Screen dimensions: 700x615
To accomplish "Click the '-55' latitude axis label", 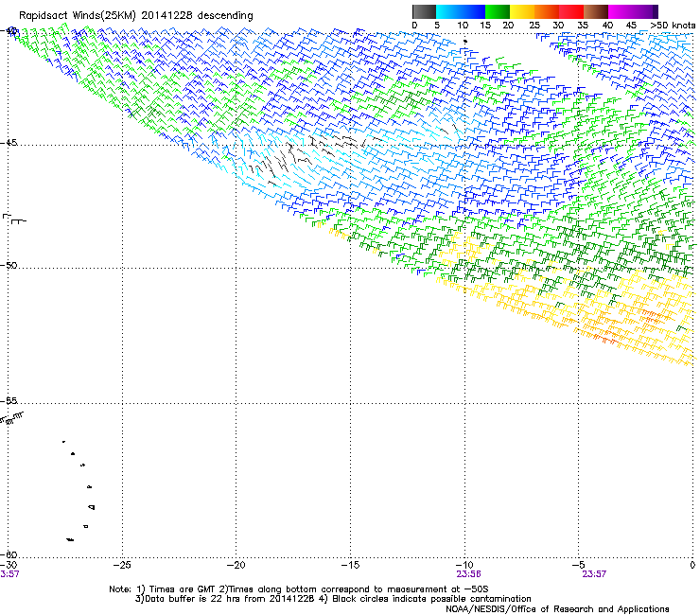I will coord(9,400).
